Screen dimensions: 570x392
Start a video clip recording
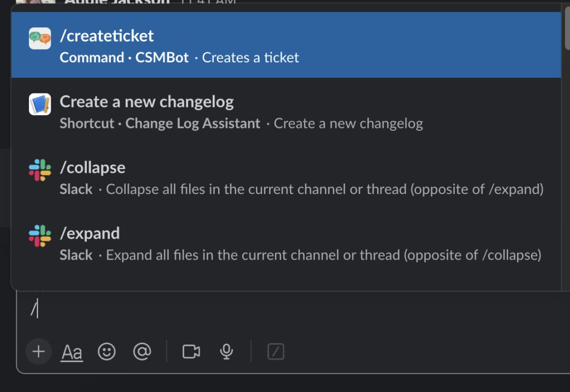191,351
